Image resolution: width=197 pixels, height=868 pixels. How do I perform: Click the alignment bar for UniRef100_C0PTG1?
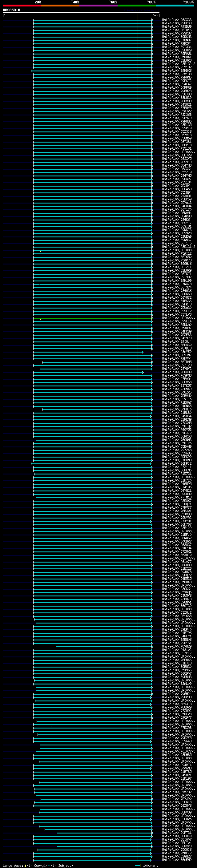tap(105, 833)
